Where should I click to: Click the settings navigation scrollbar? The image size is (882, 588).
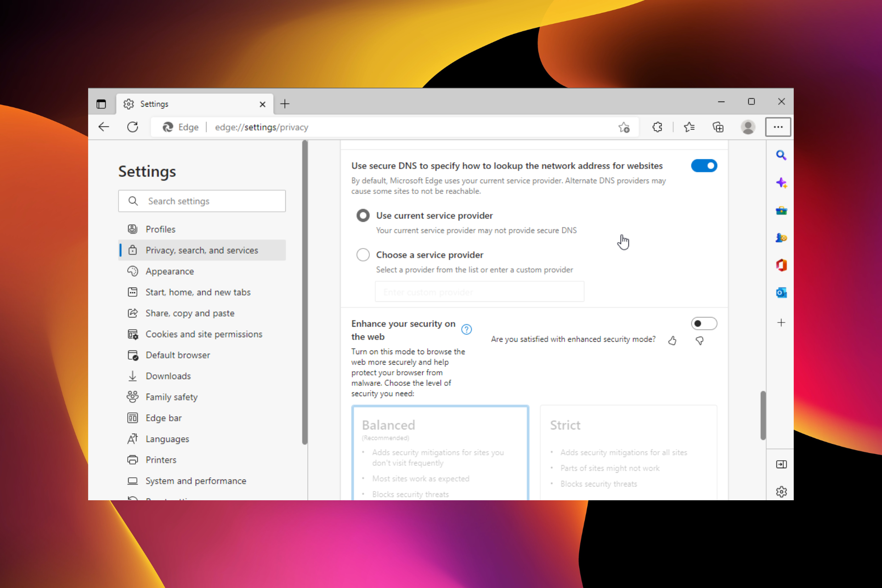click(305, 293)
